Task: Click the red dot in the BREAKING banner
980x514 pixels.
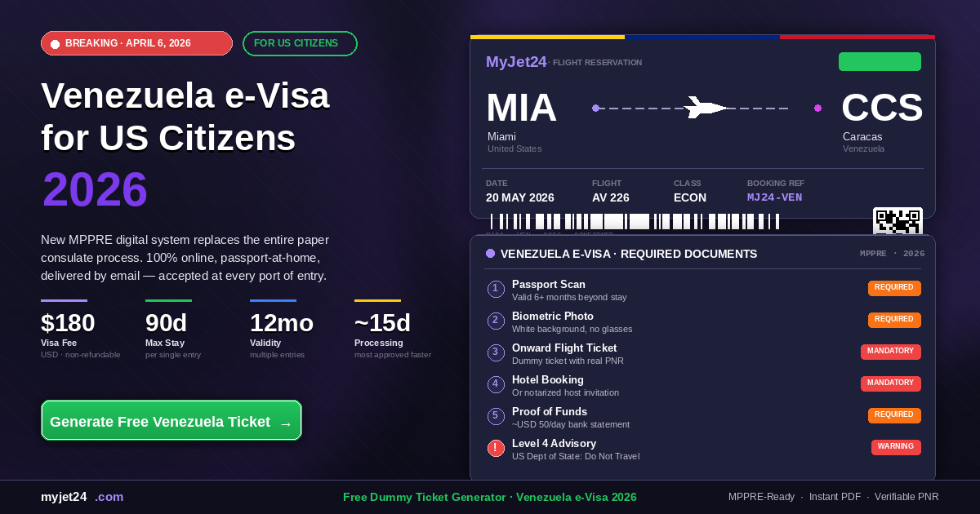Action: [55, 43]
